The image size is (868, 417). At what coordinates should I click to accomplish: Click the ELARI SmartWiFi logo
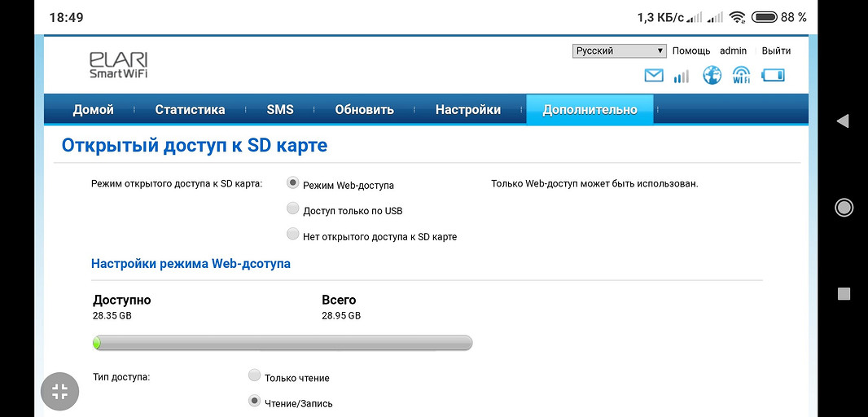pyautogui.click(x=118, y=65)
